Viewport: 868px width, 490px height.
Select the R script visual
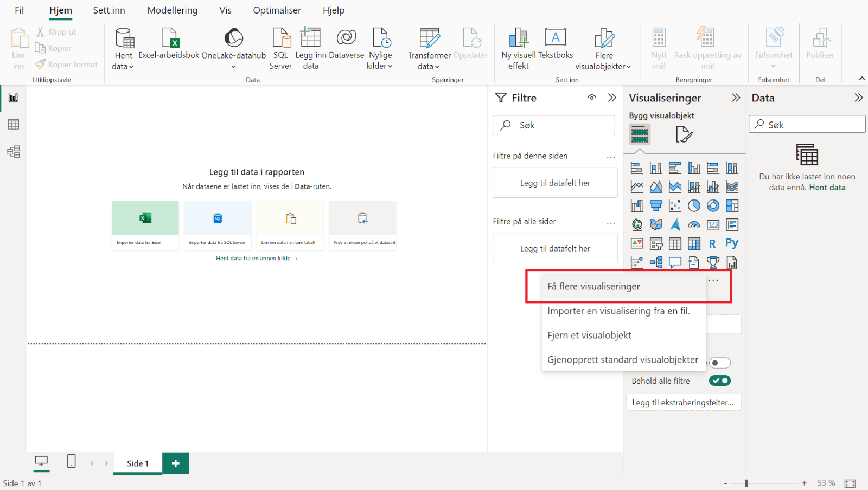tap(713, 243)
